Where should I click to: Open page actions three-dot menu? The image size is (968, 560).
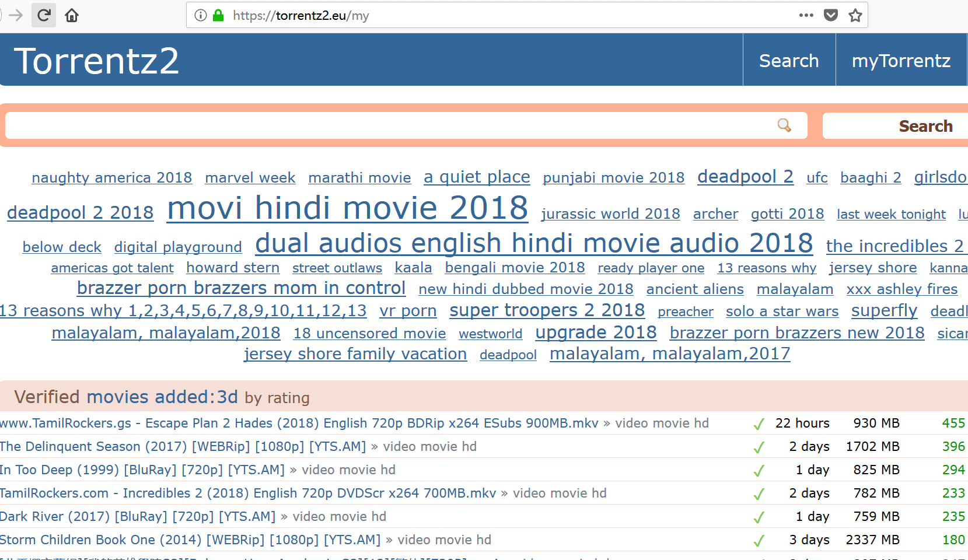tap(806, 15)
